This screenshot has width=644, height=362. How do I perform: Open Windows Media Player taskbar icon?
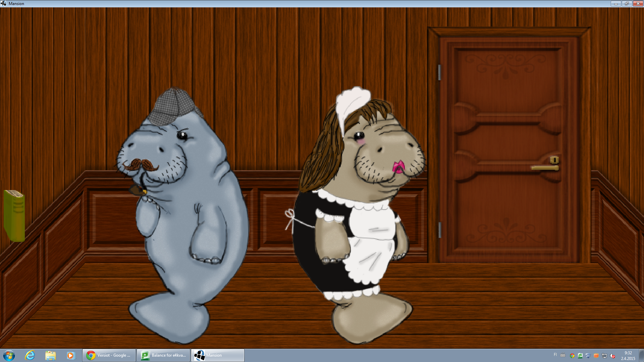pos(70,355)
